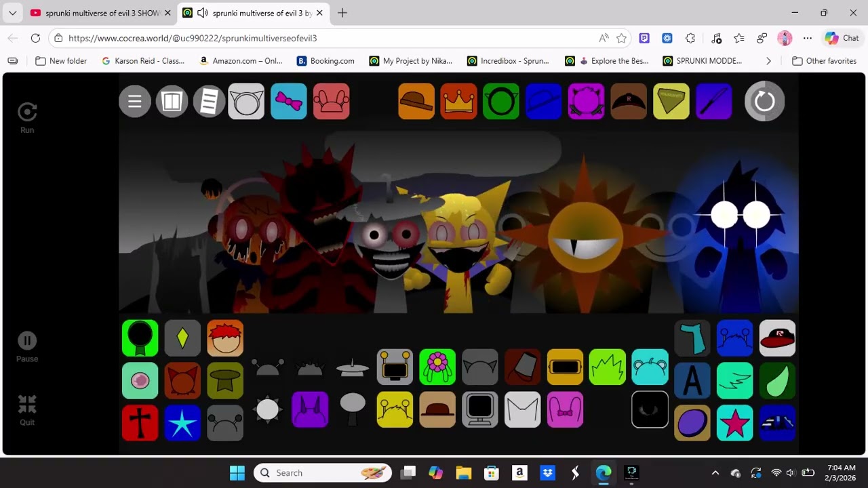Choose the mint green wing icon
868x488 pixels.
coord(735,380)
